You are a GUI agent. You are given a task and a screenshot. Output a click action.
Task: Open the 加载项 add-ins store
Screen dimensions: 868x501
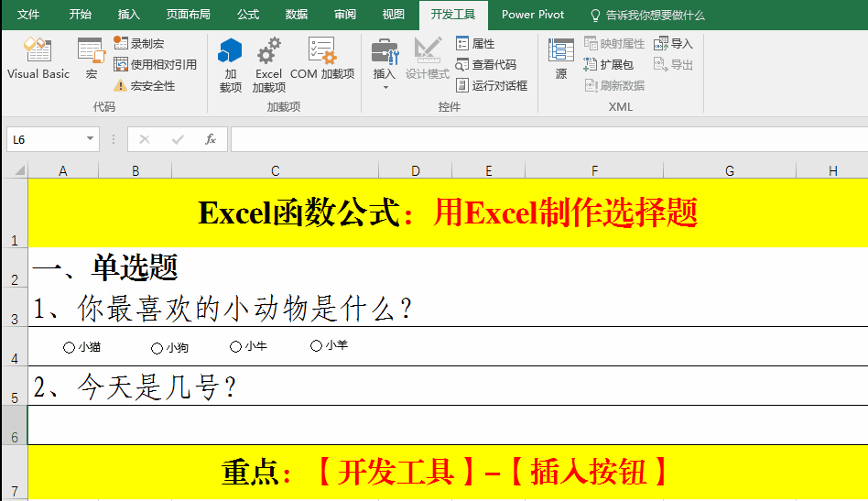click(x=231, y=65)
